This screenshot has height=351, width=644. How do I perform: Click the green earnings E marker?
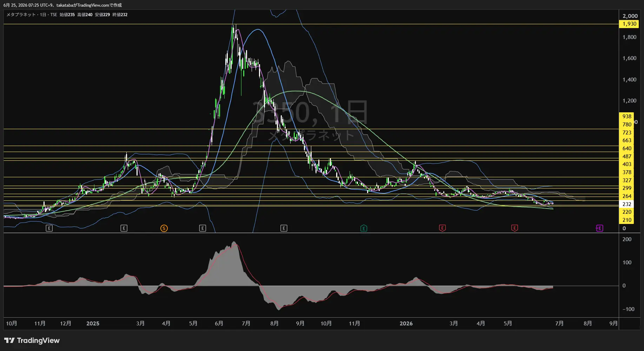364,229
